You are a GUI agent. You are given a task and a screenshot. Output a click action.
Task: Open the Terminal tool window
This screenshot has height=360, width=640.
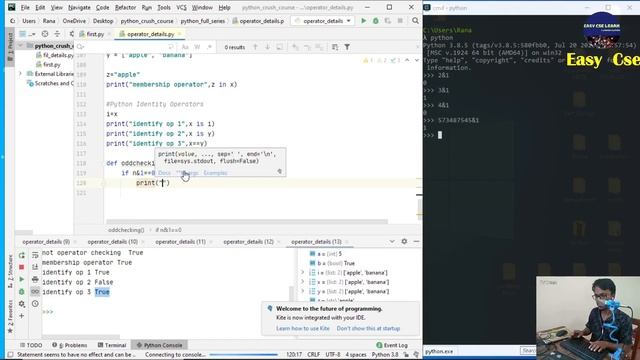coord(111,345)
